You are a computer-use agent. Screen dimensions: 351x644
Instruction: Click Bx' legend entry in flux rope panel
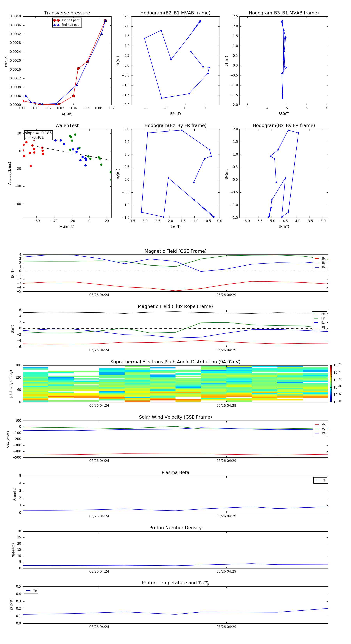pos(320,314)
